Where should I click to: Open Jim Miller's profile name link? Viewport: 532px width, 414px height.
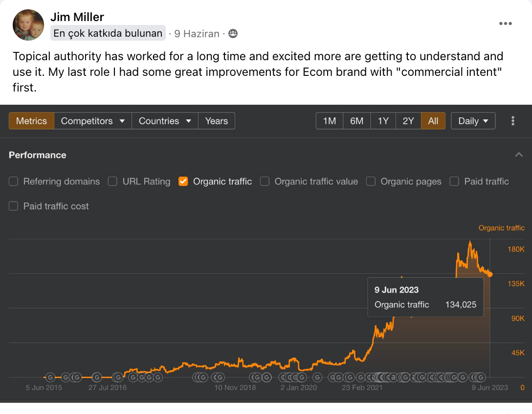point(77,17)
